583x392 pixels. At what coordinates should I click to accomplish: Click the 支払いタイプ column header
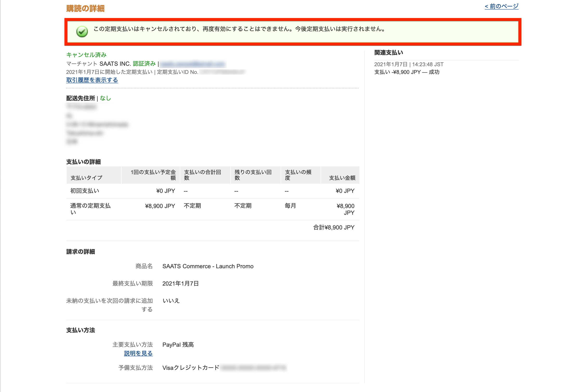point(86,178)
